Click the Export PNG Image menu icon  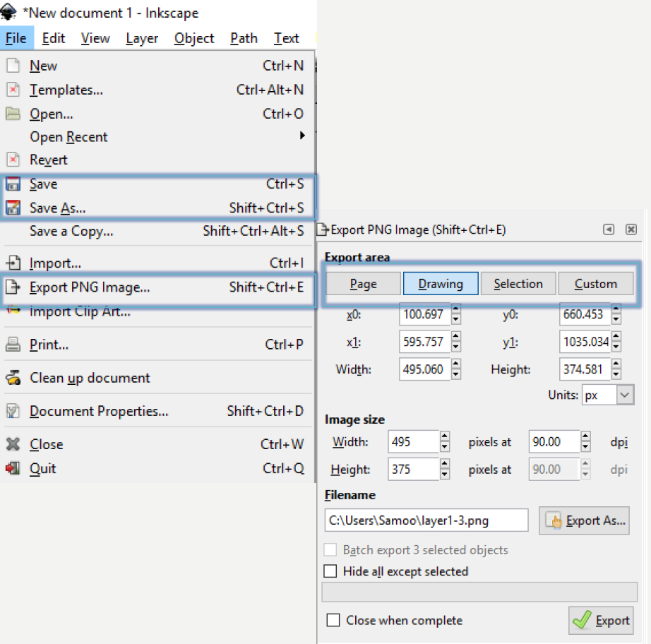click(13, 287)
